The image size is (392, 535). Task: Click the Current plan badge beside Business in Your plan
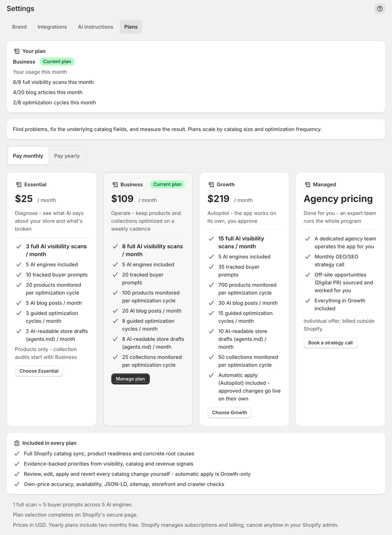57,62
